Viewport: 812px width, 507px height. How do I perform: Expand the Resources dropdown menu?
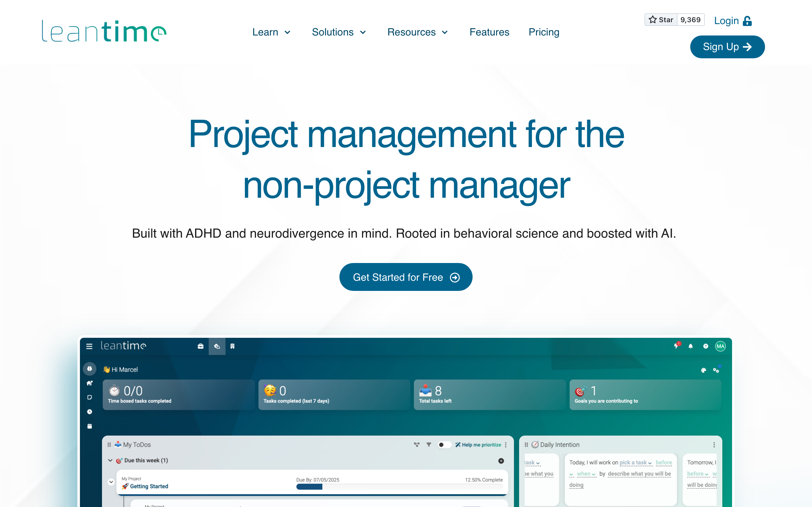[417, 32]
